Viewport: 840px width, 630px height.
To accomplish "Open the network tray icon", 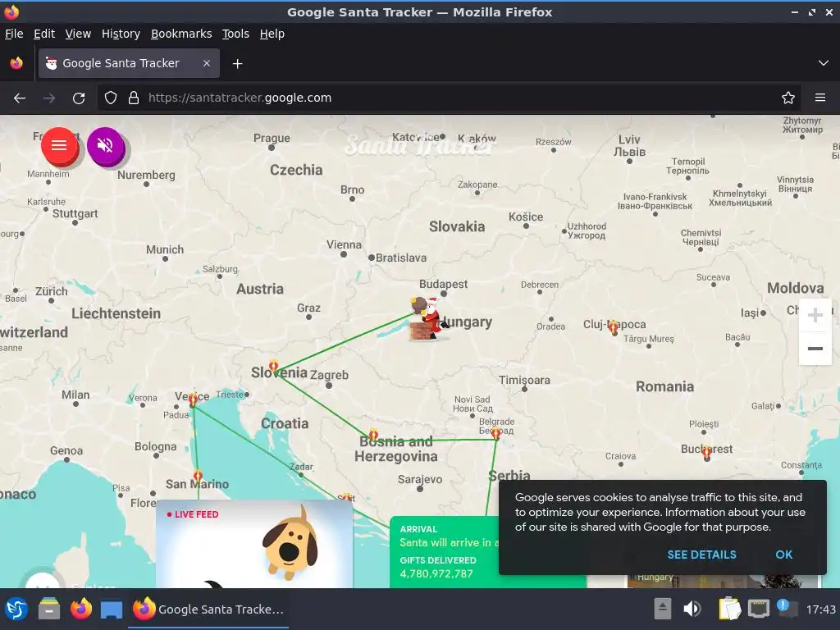I will pos(758,609).
